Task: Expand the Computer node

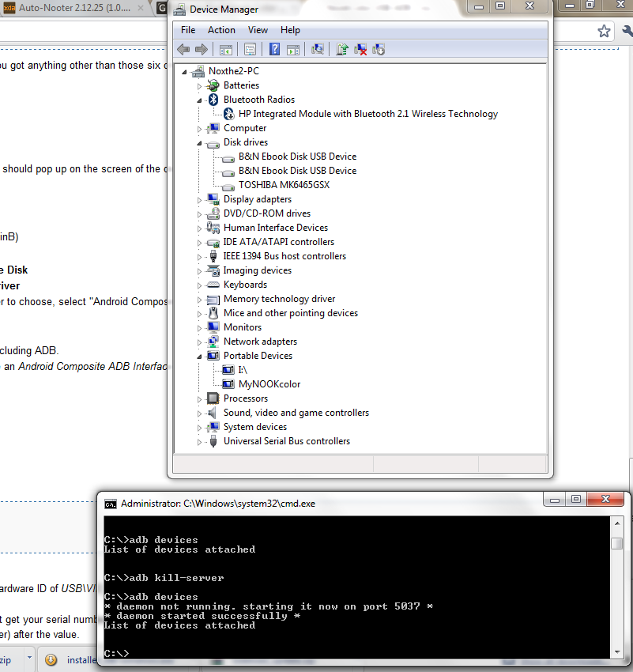Action: click(x=199, y=129)
